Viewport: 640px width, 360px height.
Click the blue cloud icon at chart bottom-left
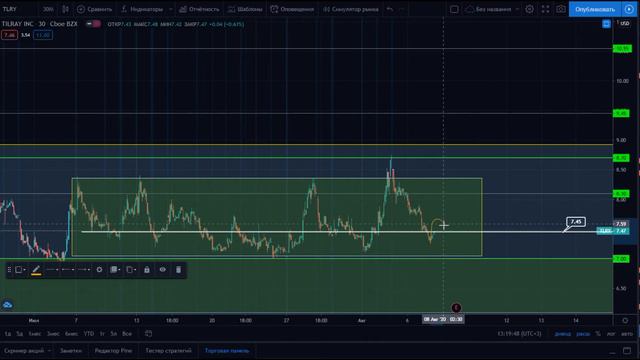[7, 304]
